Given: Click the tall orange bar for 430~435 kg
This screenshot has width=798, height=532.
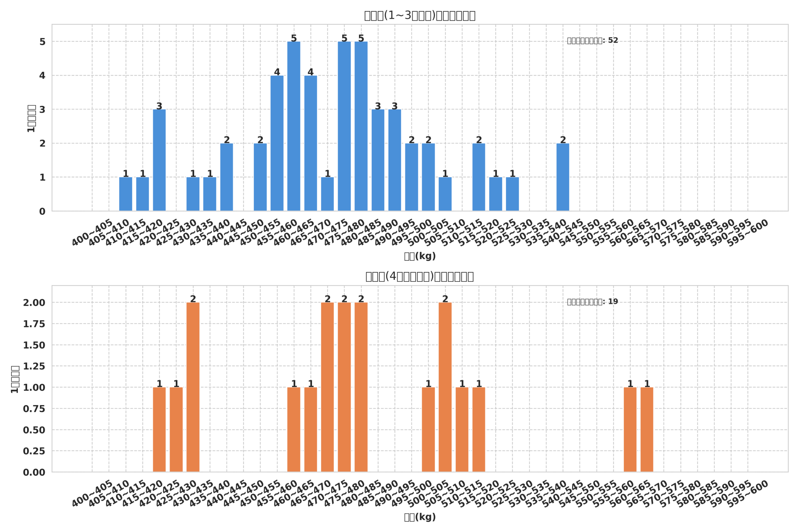Looking at the screenshot, I should point(193,387).
